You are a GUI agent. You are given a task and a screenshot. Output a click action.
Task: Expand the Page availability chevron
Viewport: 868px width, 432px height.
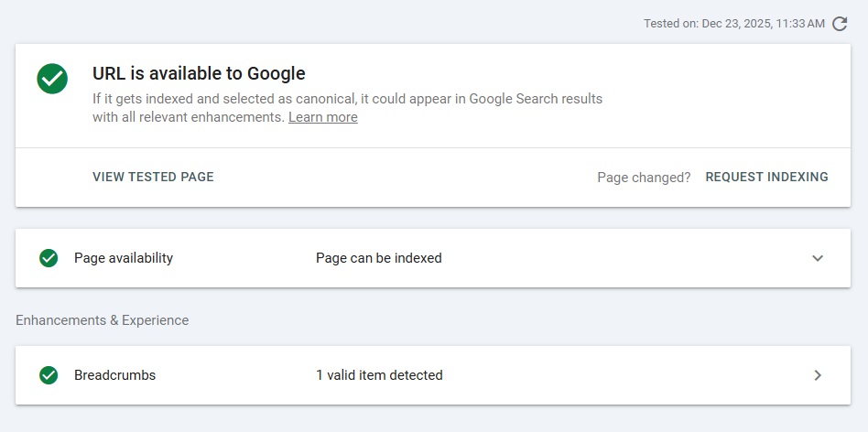click(818, 258)
